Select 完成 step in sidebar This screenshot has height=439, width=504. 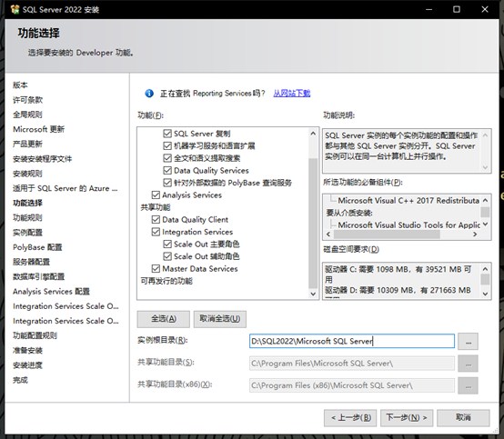pos(20,380)
